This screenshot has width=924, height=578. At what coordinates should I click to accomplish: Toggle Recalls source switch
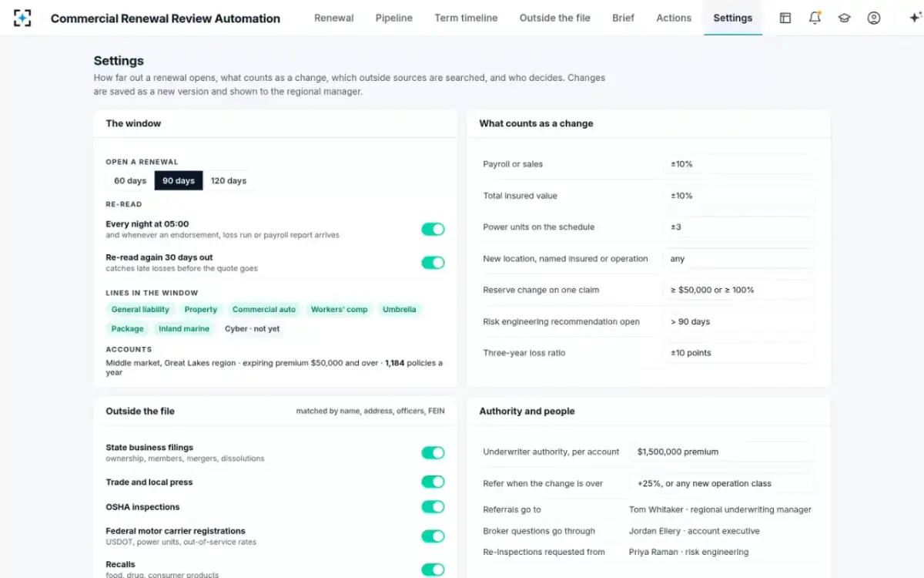coord(433,570)
